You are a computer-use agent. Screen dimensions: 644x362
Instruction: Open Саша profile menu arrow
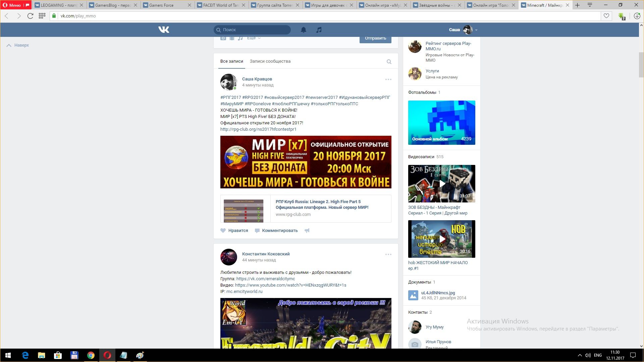476,30
